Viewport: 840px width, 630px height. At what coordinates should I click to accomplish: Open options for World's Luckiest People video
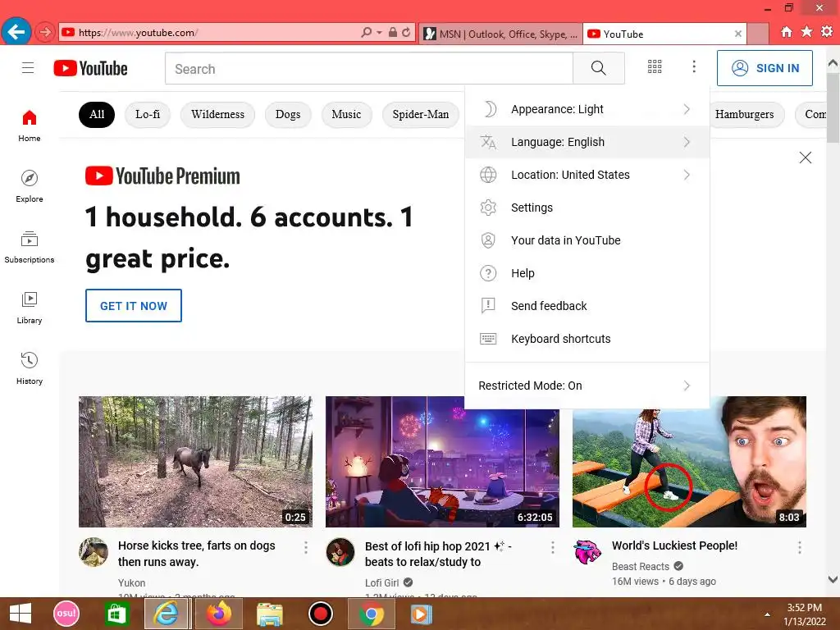pyautogui.click(x=800, y=547)
